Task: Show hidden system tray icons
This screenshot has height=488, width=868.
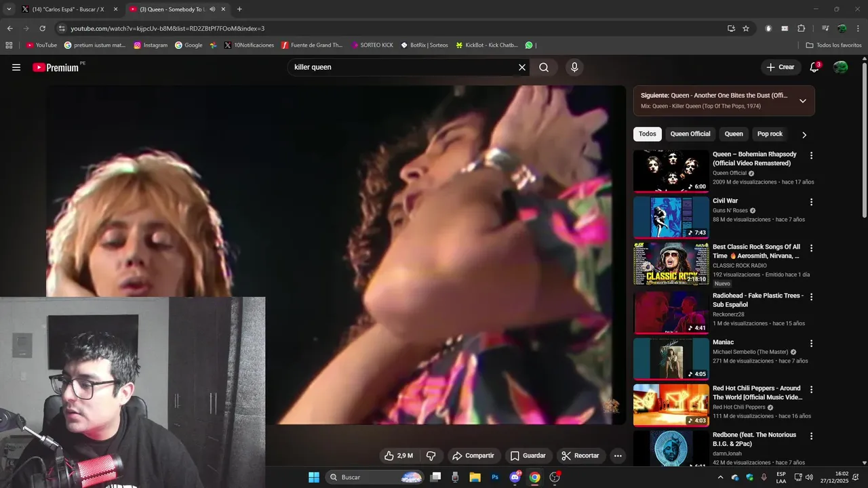Action: [720, 477]
